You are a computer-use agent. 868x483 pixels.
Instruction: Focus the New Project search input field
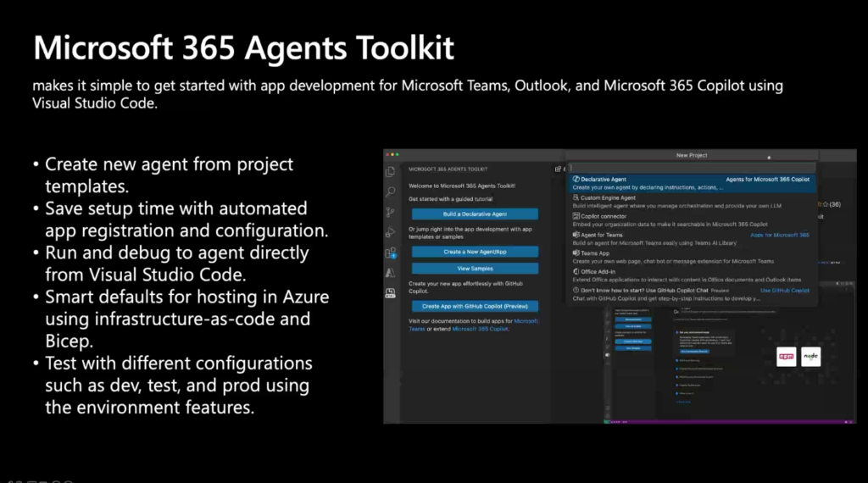(x=692, y=168)
